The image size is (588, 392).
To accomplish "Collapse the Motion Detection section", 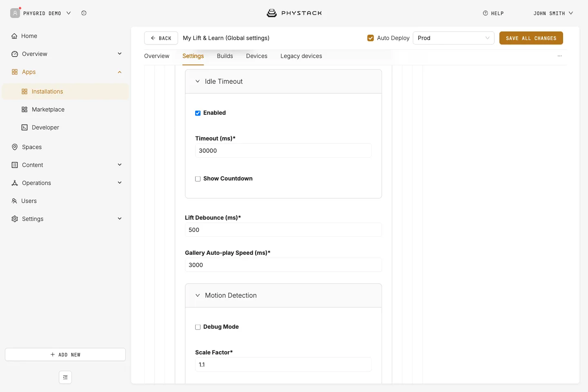I will click(198, 295).
